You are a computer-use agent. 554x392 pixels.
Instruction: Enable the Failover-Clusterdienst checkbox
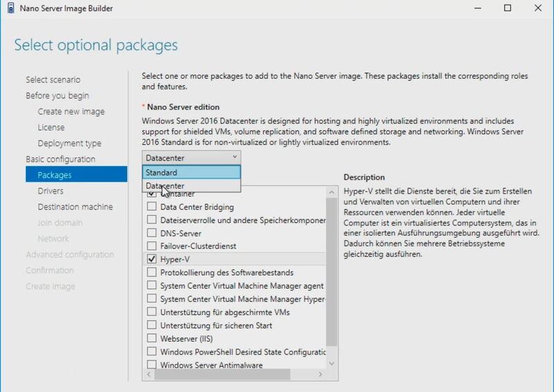(x=152, y=246)
